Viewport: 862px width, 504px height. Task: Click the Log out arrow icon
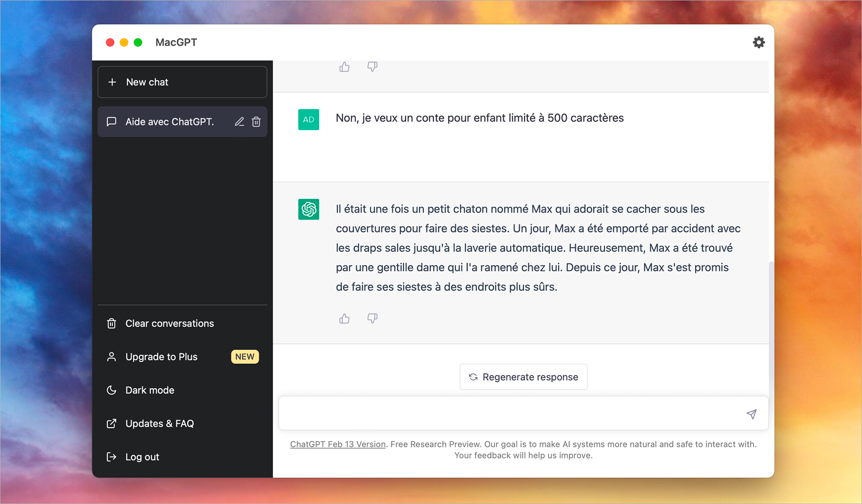pos(111,457)
